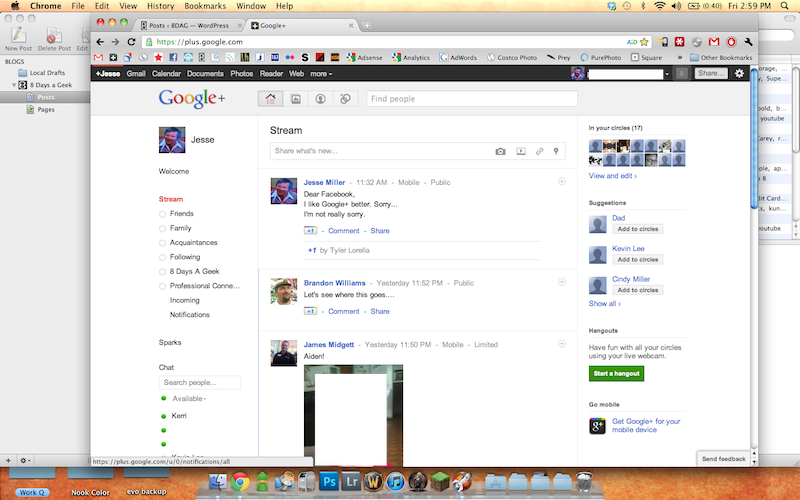Open iTunes from the dock

[x=395, y=481]
